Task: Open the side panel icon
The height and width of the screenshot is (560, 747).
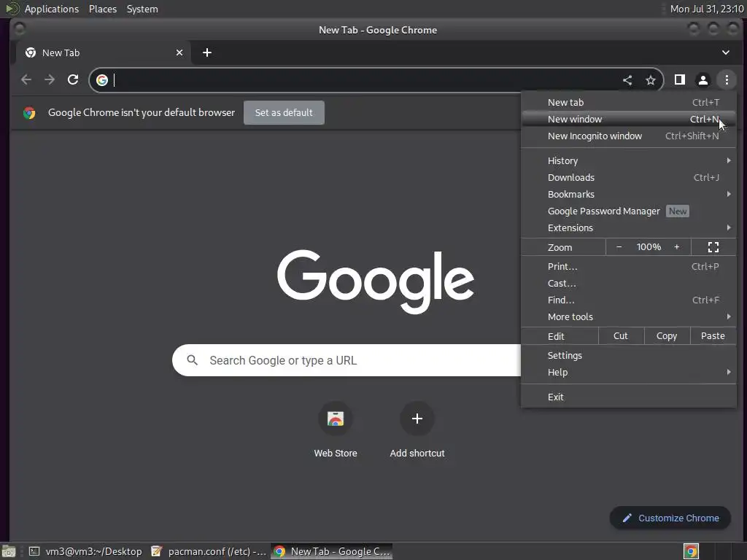Action: pyautogui.click(x=679, y=79)
